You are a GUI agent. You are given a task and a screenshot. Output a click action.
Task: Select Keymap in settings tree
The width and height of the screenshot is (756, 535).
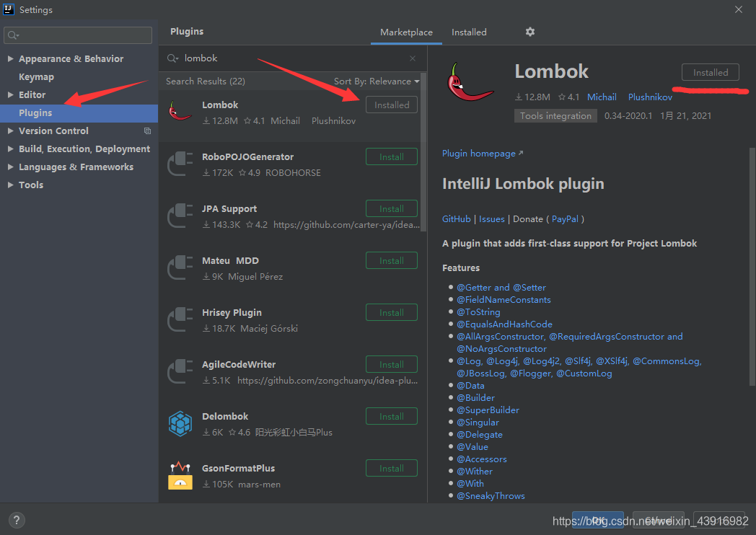(x=36, y=77)
